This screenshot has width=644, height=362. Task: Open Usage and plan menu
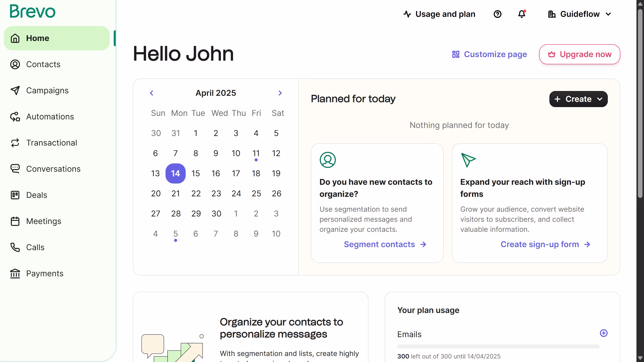(x=439, y=14)
